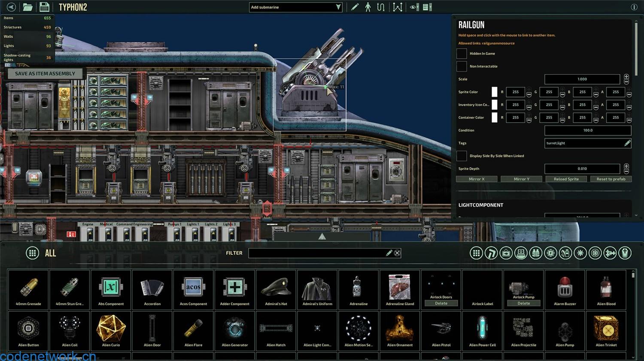Screen dimensions: 644x361
Task: Toggle Display Side By Side When Linked
Action: [462, 156]
